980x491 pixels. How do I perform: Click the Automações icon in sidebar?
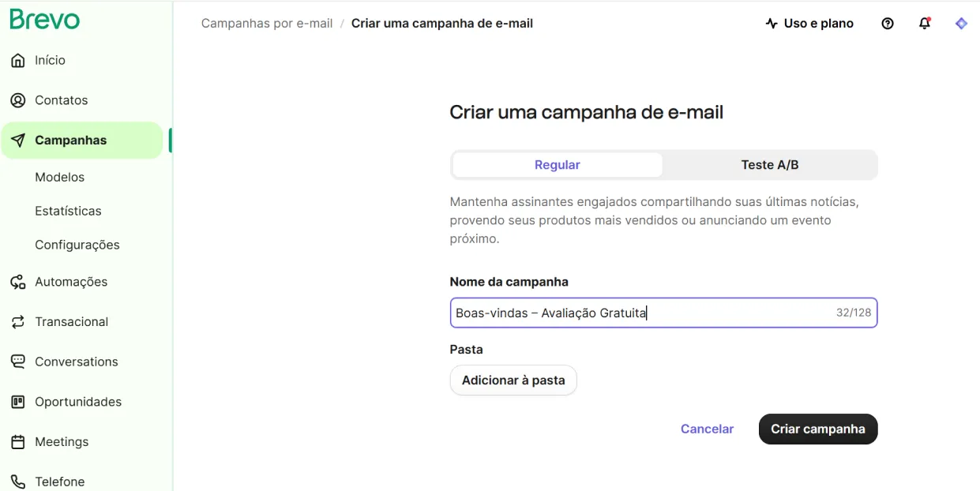pos(18,282)
